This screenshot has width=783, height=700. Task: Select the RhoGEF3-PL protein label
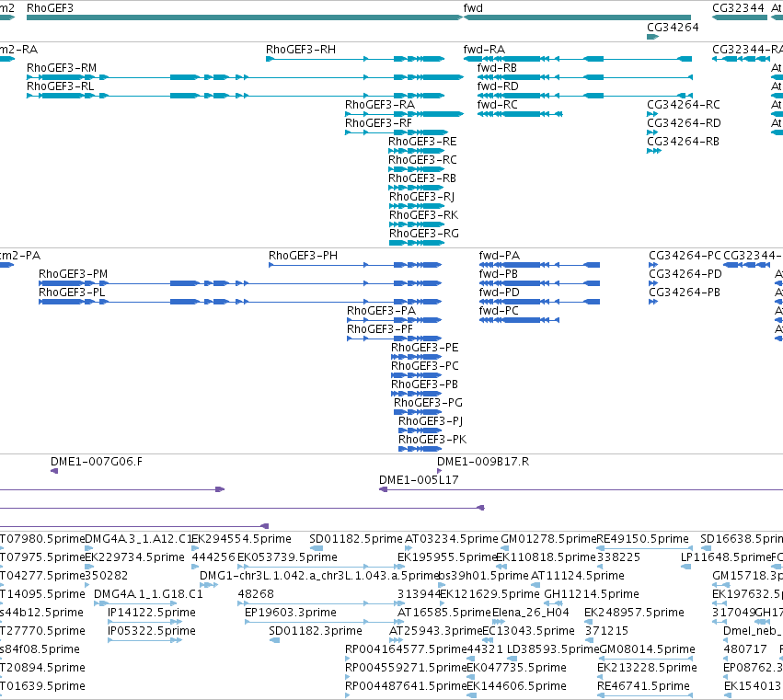point(72,293)
